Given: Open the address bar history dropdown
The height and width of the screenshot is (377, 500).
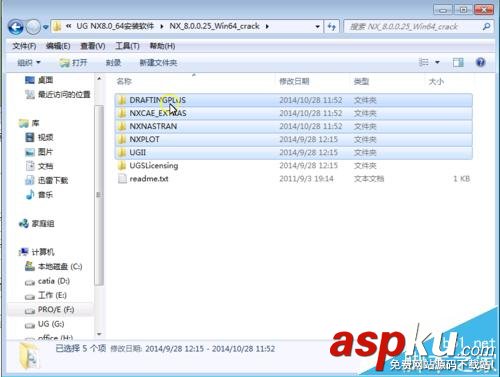Looking at the screenshot, I should tap(317, 26).
